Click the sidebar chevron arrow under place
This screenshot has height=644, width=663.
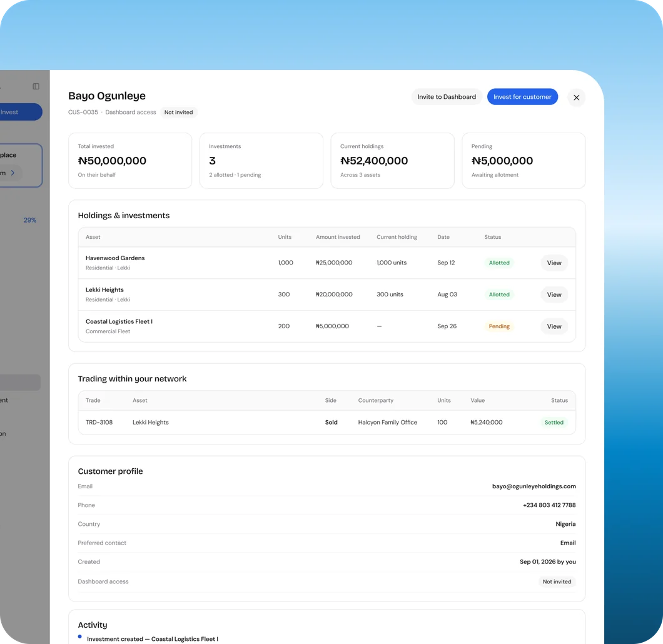click(x=13, y=173)
